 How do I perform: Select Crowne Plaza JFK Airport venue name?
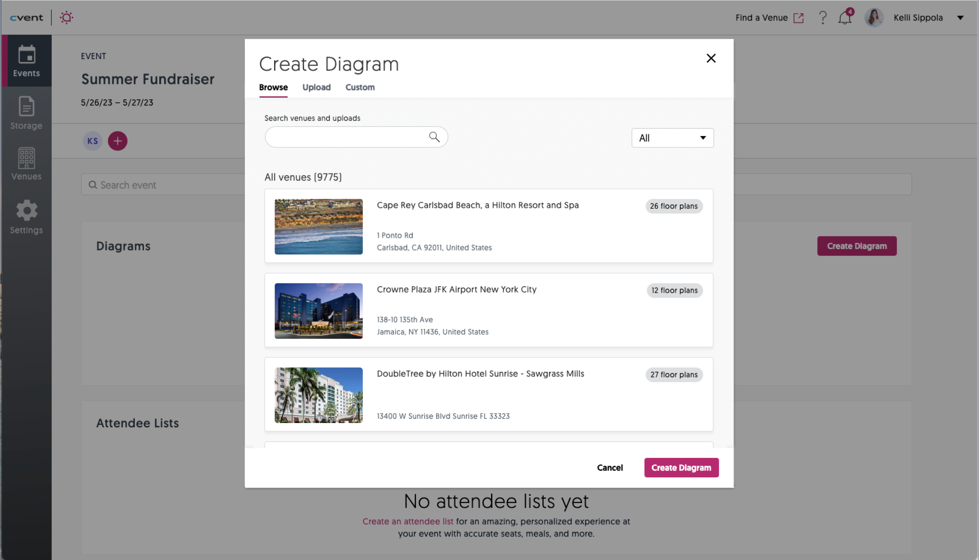click(456, 290)
